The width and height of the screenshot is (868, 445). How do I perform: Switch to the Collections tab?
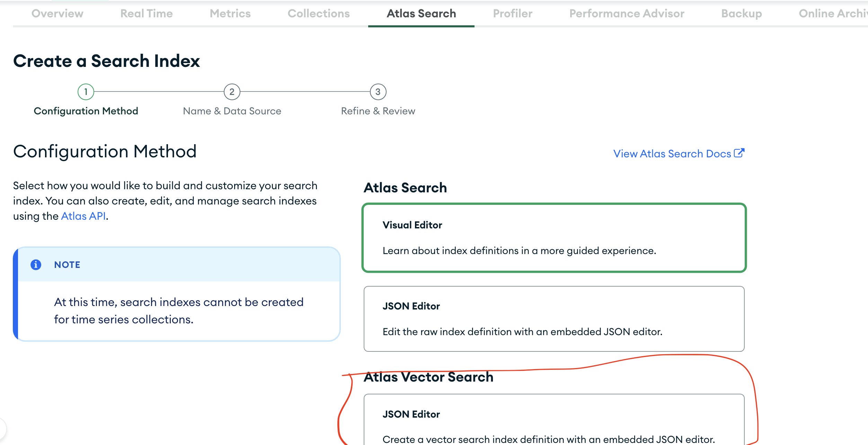[319, 14]
